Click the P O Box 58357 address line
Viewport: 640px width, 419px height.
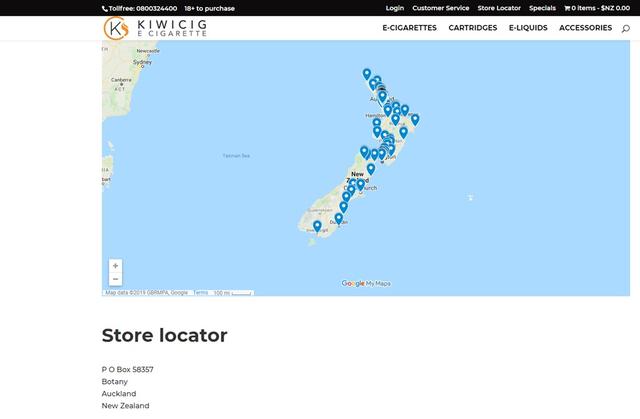(x=128, y=369)
